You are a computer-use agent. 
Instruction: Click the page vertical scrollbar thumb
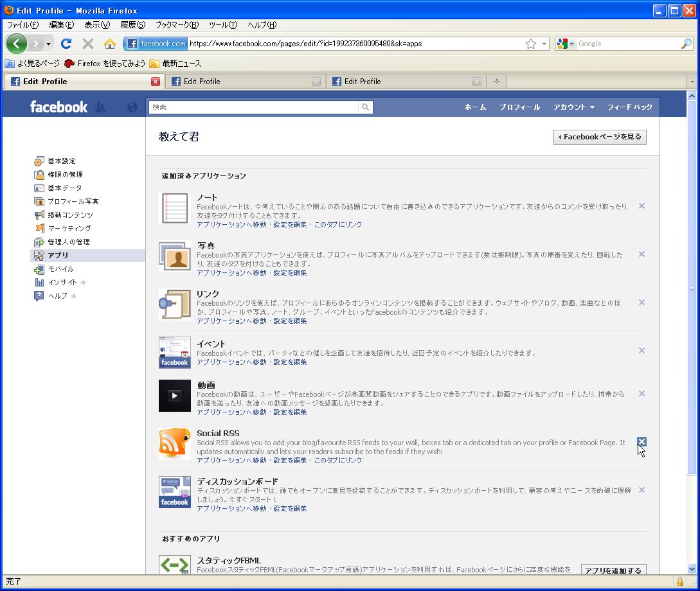(692, 288)
